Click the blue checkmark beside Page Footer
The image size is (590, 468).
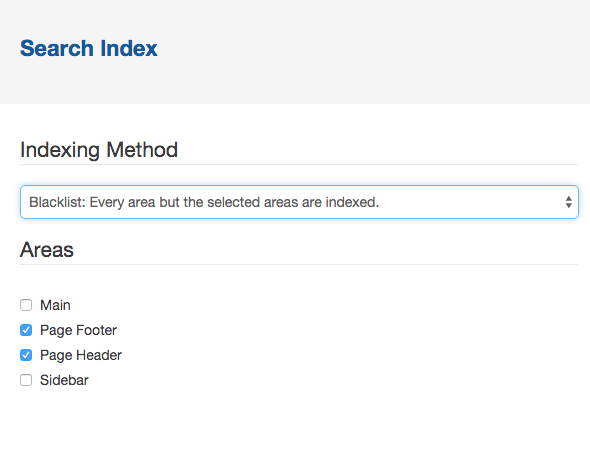coord(26,330)
